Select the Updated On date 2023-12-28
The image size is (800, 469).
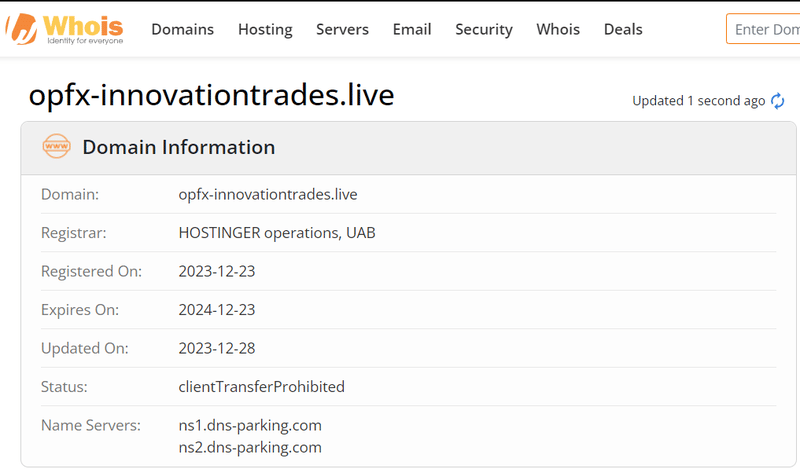click(217, 348)
